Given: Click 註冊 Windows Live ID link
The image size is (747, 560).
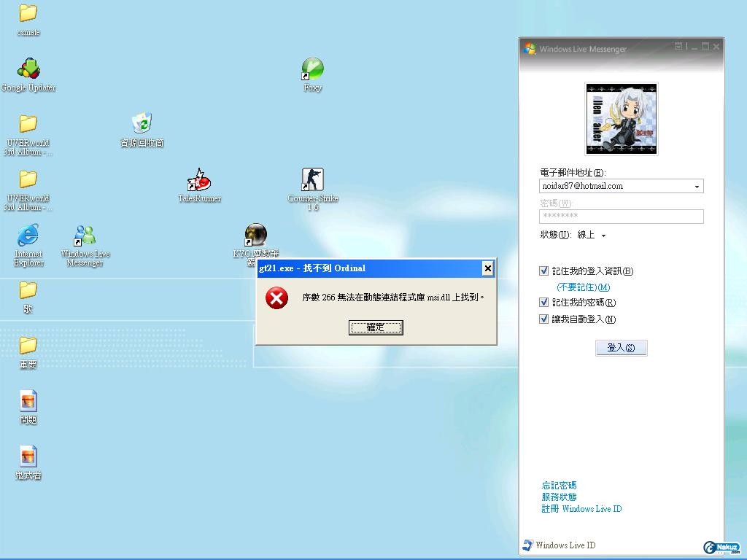Looking at the screenshot, I should [581, 508].
